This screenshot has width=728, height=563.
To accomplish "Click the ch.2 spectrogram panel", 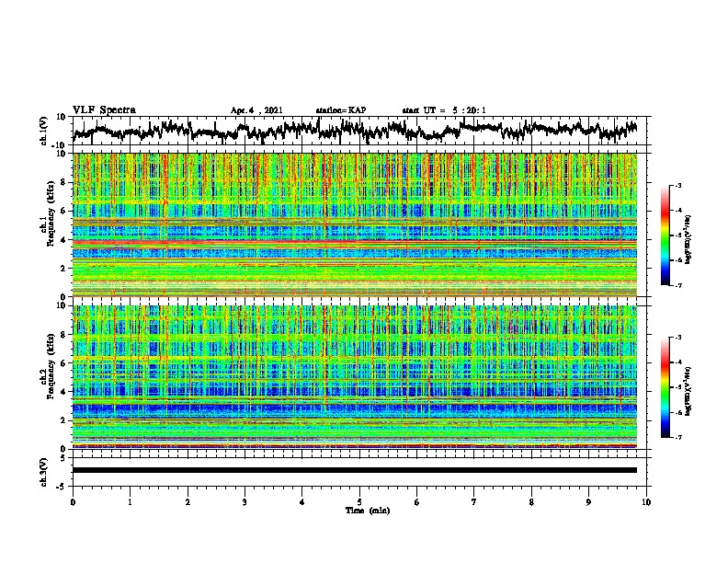I will tap(355, 377).
